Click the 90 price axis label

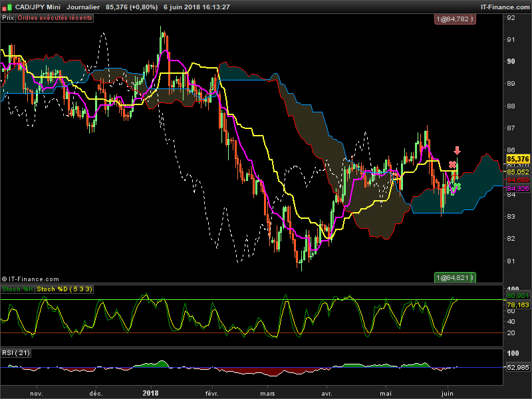coord(511,61)
